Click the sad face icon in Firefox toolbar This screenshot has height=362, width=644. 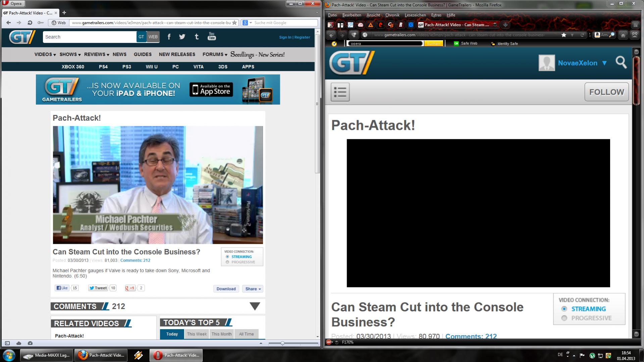tap(634, 35)
